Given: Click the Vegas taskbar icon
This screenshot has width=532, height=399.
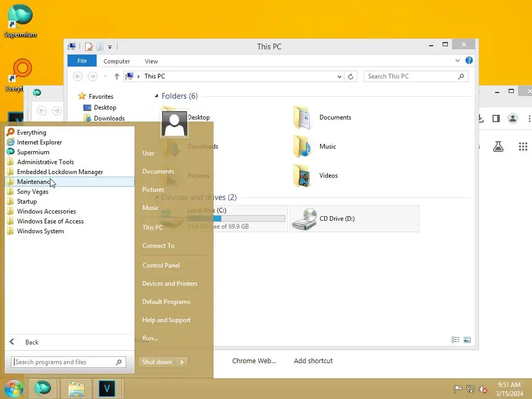Looking at the screenshot, I should (x=107, y=389).
